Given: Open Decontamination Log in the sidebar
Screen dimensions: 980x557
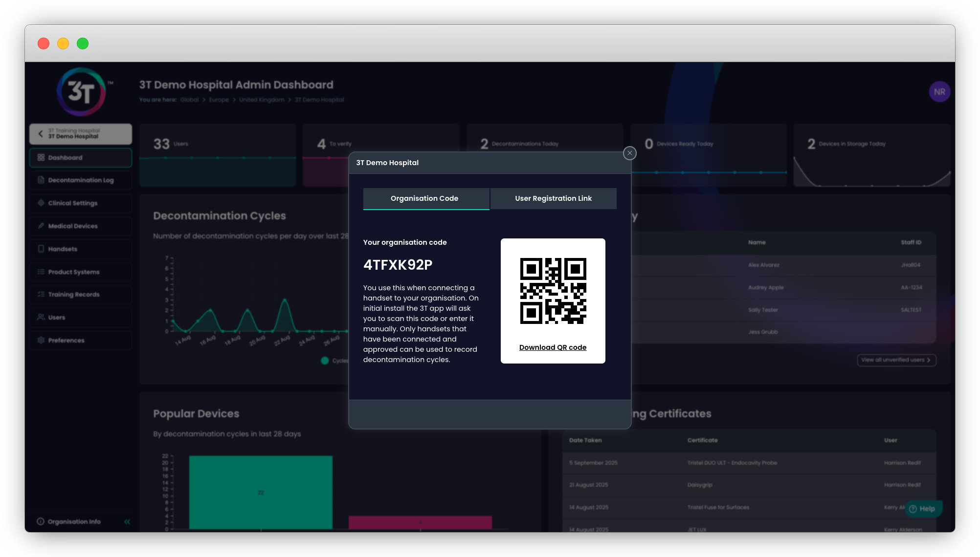Looking at the screenshot, I should (x=81, y=180).
